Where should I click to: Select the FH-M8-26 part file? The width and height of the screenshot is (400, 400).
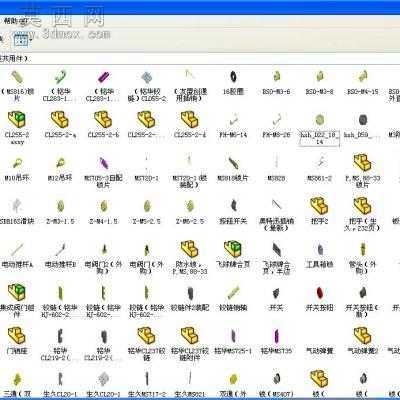pos(276,120)
